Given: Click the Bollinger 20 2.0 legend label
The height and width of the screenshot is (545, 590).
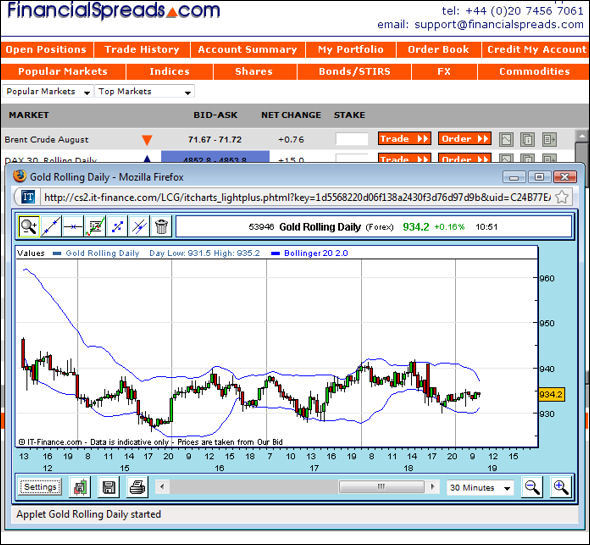Looking at the screenshot, I should [316, 253].
